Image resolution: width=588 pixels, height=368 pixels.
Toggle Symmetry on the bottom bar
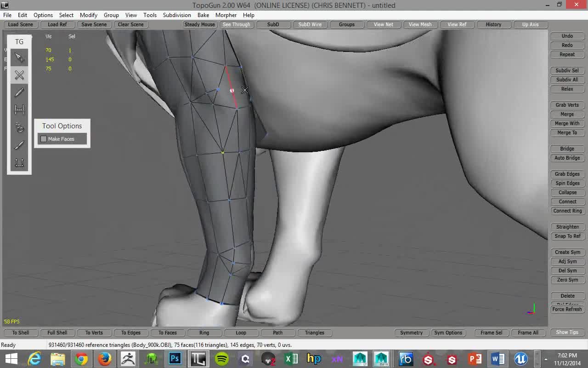pyautogui.click(x=411, y=333)
